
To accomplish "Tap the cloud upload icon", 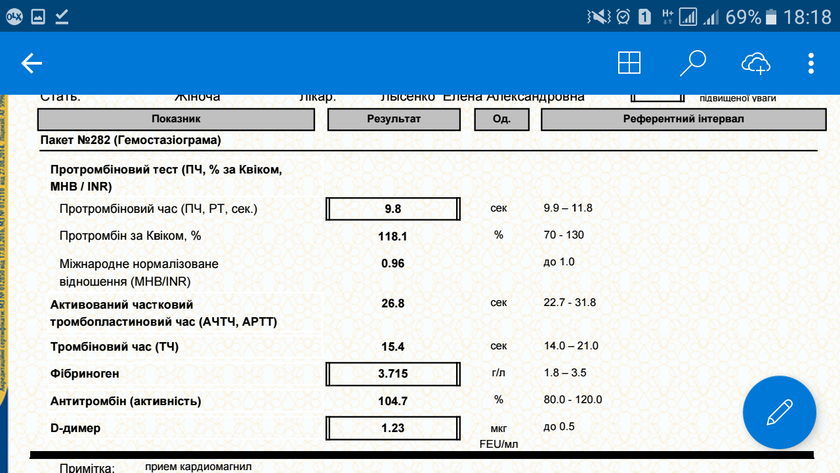I will tap(756, 64).
